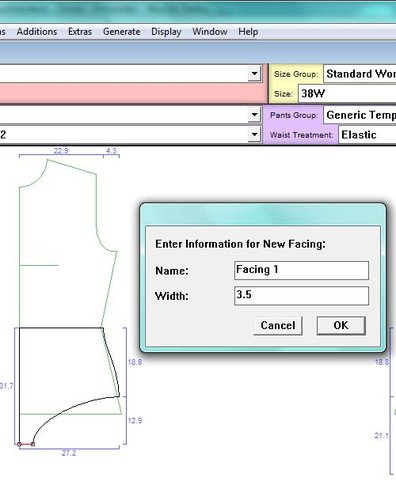The height and width of the screenshot is (500, 396).
Task: Click the 18.8 label beside left pattern
Action: click(135, 362)
